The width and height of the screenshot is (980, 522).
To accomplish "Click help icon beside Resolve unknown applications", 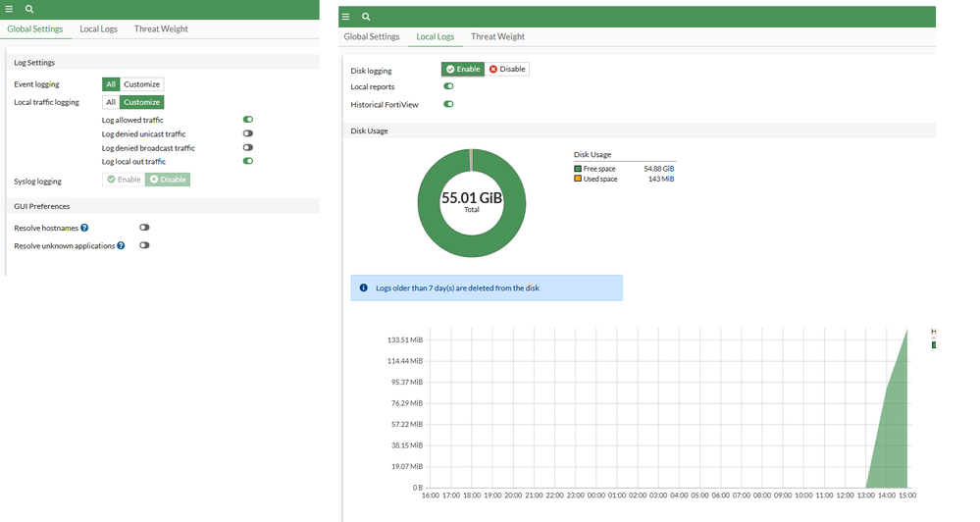I will click(122, 245).
